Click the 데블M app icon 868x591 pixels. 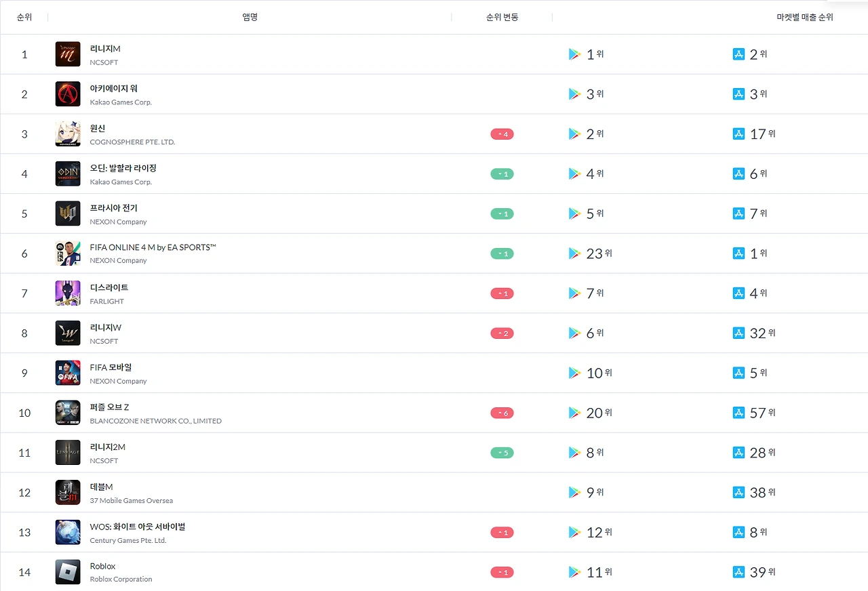(x=68, y=493)
